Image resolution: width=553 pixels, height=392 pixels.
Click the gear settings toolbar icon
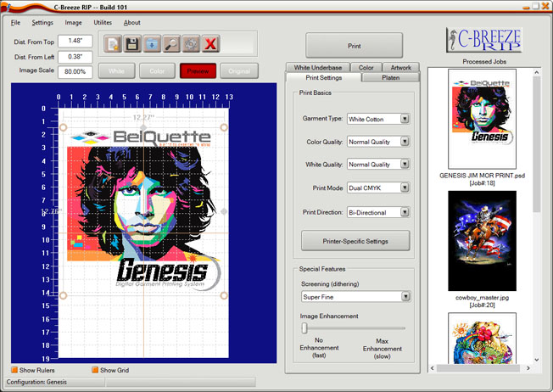pos(191,44)
